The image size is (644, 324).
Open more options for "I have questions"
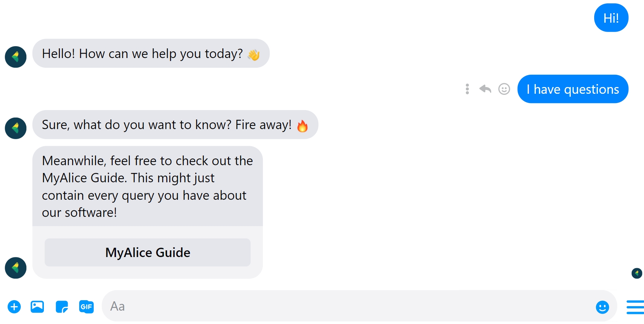tap(467, 89)
